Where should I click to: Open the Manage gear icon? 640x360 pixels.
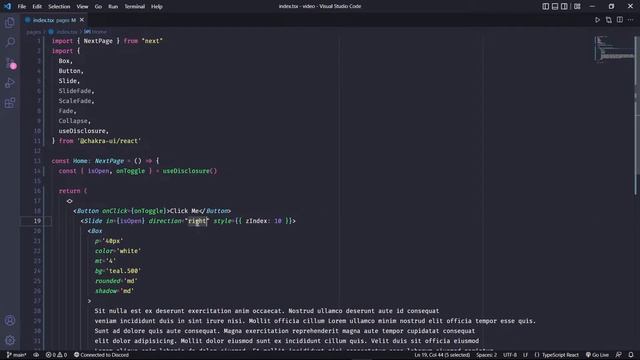click(x=10, y=340)
